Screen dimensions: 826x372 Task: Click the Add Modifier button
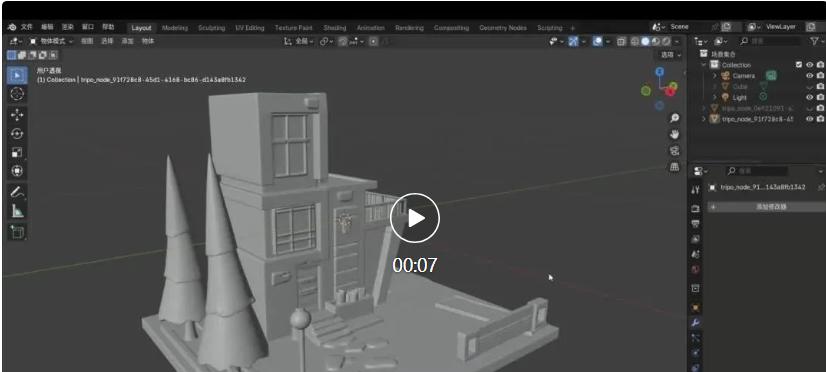pyautogui.click(x=766, y=207)
